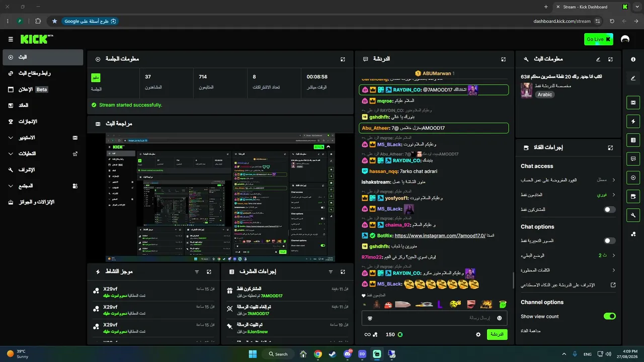Open العائد in the sidebar
644x362 pixels.
pyautogui.click(x=43, y=106)
